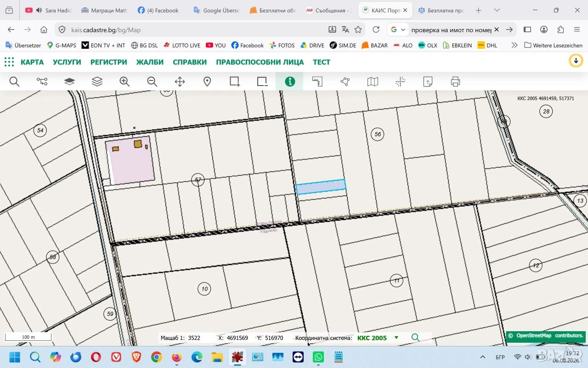Screen dimensions: 588x368
Task: Select the search magnifier map tool
Action: point(14,81)
